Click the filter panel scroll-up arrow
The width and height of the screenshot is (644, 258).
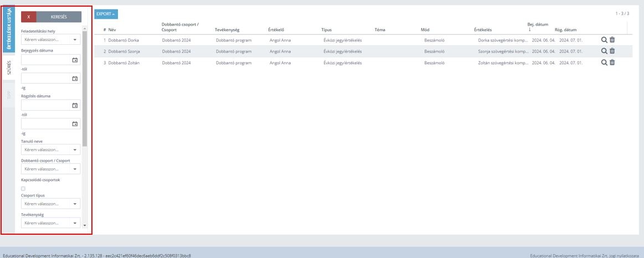(x=85, y=29)
